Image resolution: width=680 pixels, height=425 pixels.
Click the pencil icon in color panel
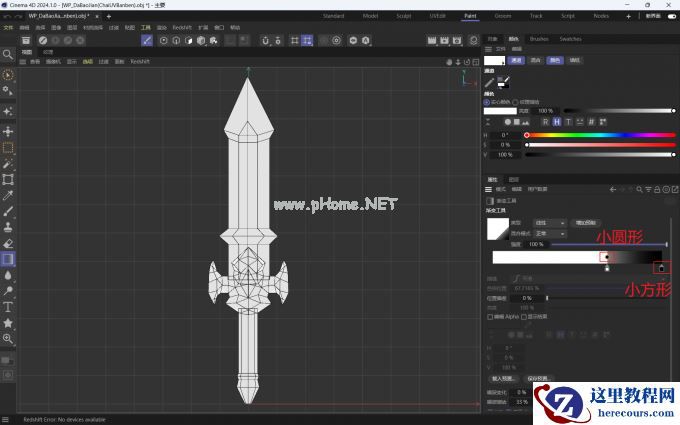click(489, 82)
